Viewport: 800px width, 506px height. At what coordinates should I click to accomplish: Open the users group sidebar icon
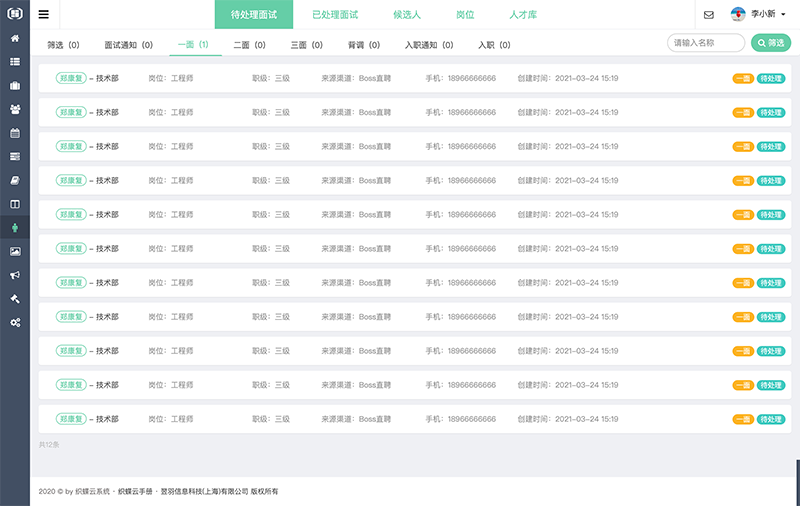coord(15,109)
